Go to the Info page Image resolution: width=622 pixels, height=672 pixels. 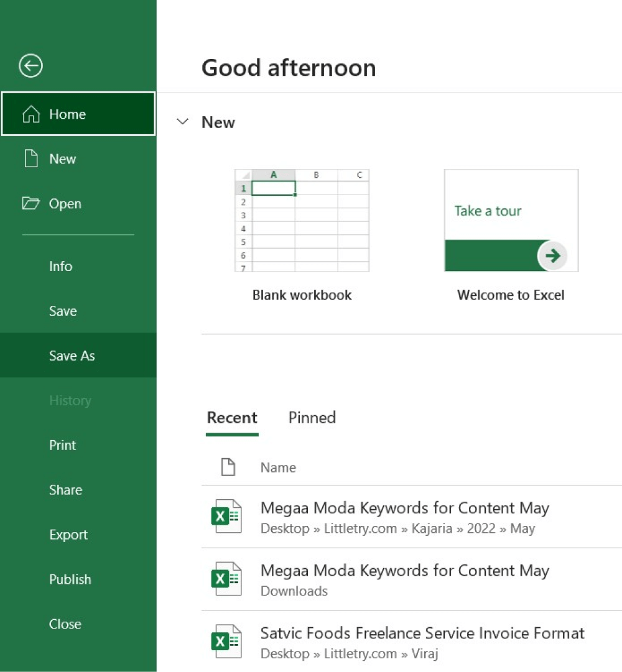coord(78,266)
